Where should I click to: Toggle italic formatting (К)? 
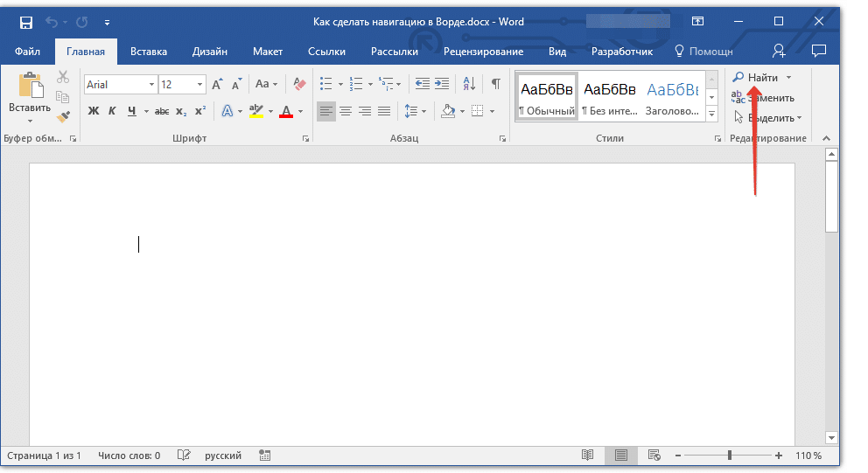pos(112,111)
